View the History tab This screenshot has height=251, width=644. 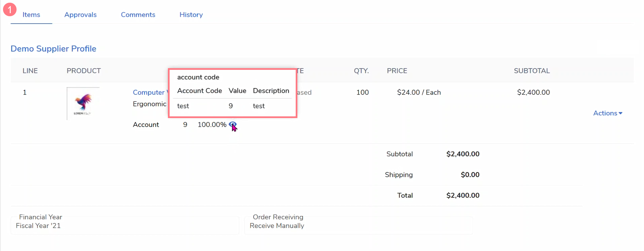pos(191,15)
